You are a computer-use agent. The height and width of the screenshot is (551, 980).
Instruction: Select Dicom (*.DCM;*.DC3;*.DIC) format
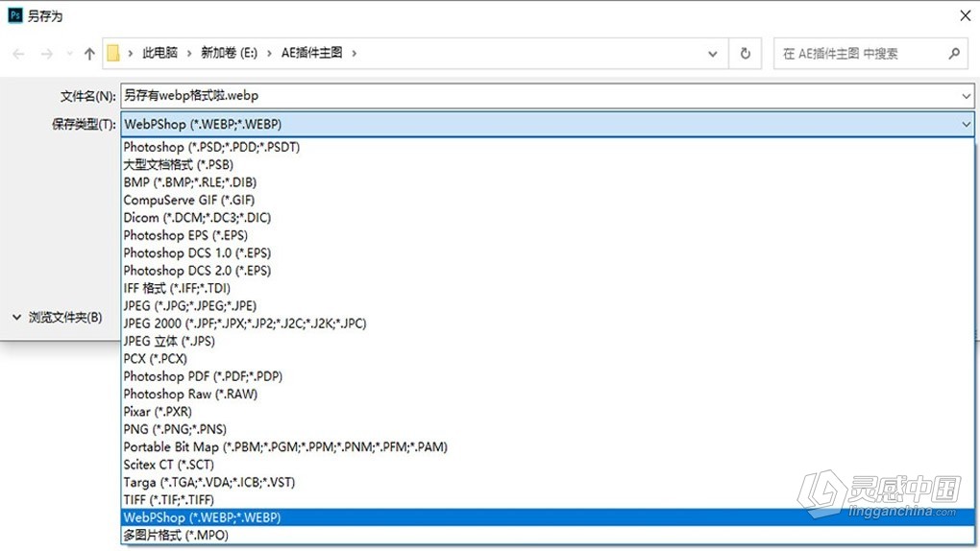pos(547,217)
